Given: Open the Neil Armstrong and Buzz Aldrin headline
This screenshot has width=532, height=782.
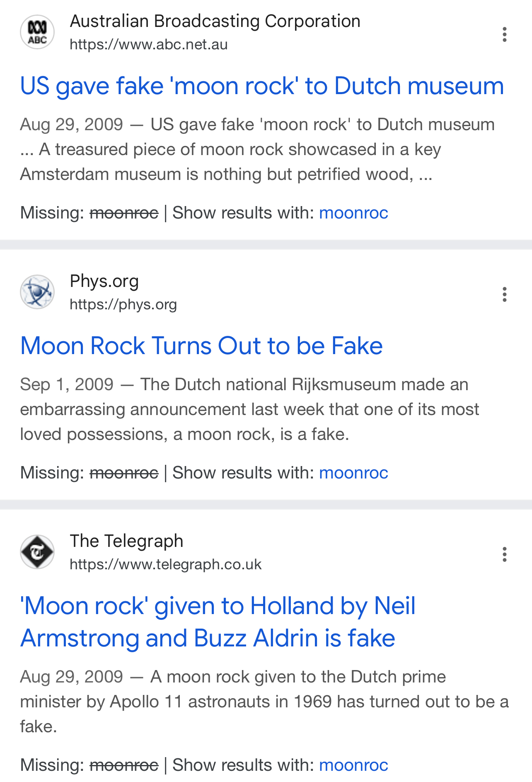Looking at the screenshot, I should (x=218, y=622).
